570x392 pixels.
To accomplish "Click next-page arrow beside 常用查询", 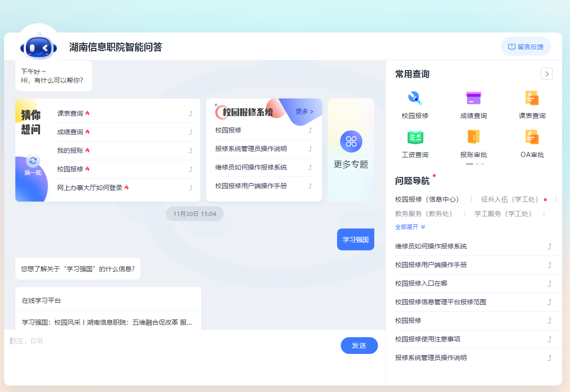I will click(547, 74).
